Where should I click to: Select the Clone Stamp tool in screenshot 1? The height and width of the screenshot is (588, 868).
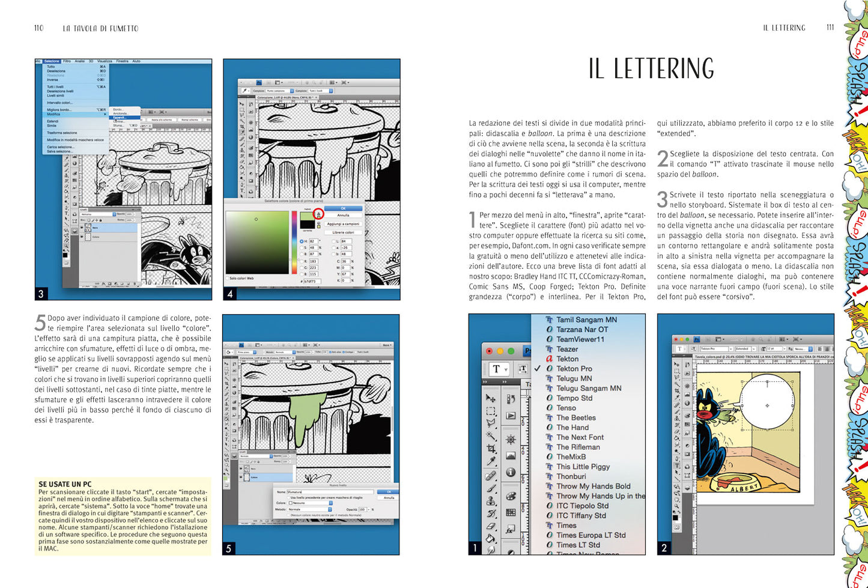tap(491, 502)
